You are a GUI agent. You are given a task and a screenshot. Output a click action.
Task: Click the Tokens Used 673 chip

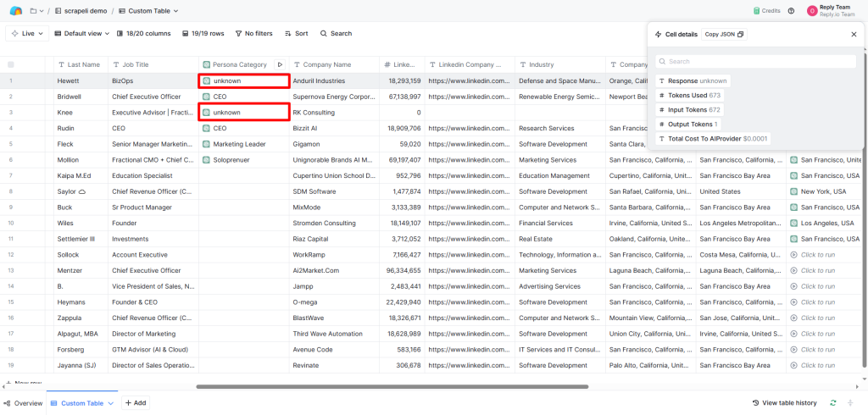click(x=689, y=95)
